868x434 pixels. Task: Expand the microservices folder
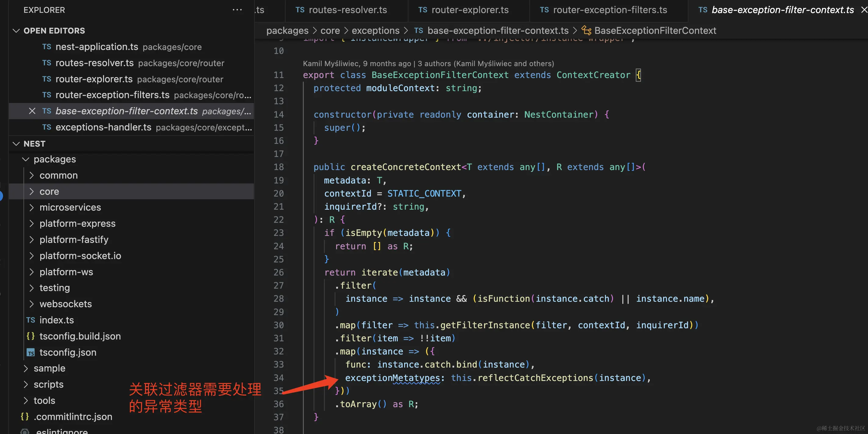[x=31, y=207]
